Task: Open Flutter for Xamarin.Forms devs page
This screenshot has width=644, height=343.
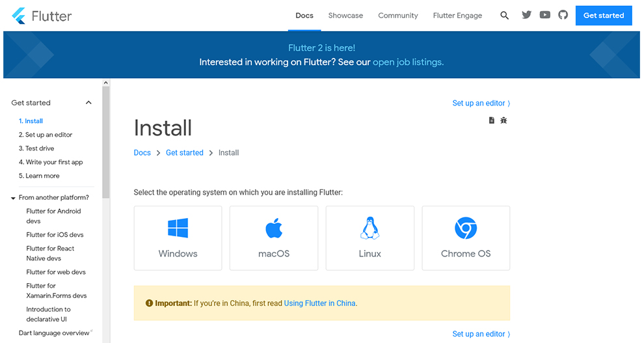Action: pos(56,291)
